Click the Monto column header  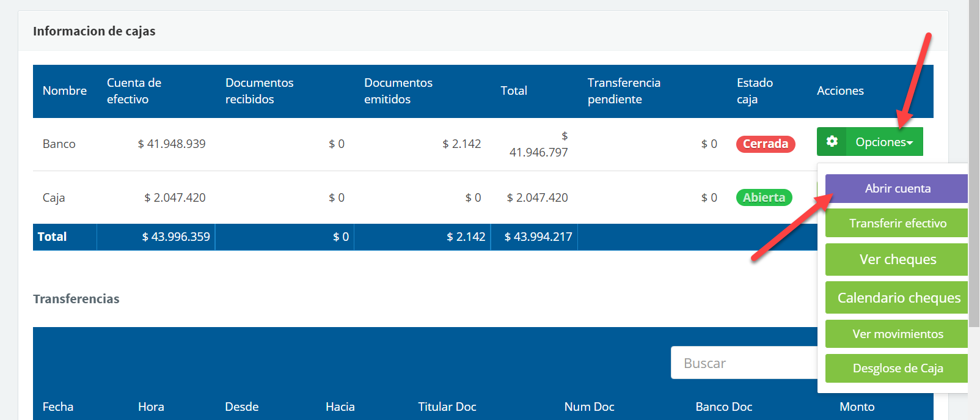tap(857, 407)
